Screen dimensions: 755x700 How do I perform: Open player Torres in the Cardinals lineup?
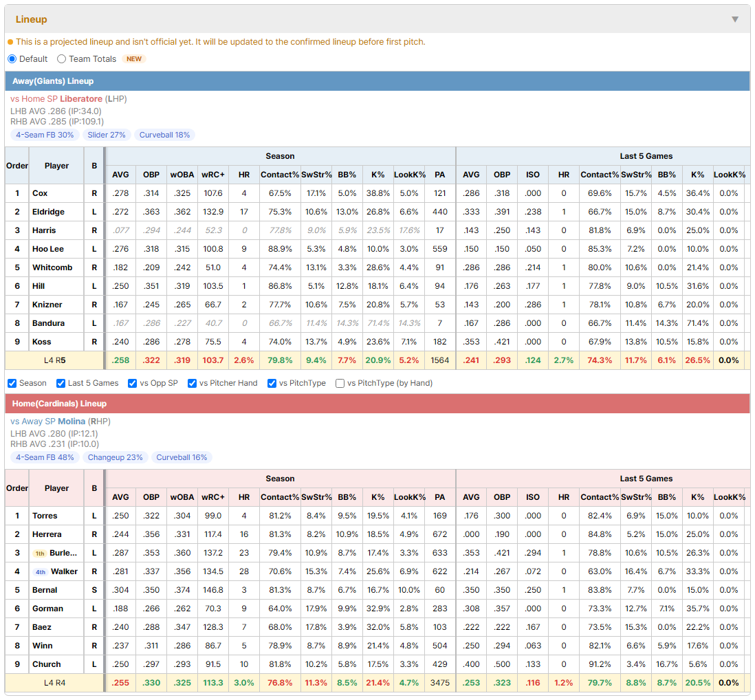(x=45, y=516)
